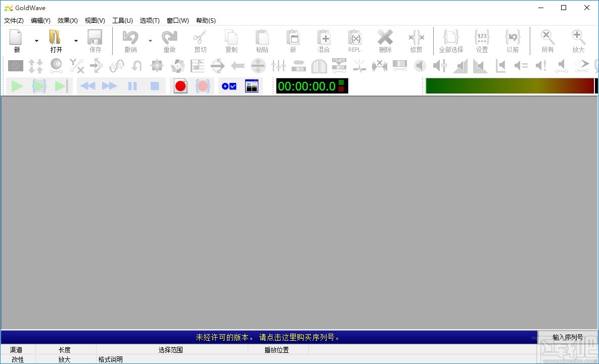The image size is (599, 364).
Task: Click the green-to-red level meter bar
Action: click(510, 86)
